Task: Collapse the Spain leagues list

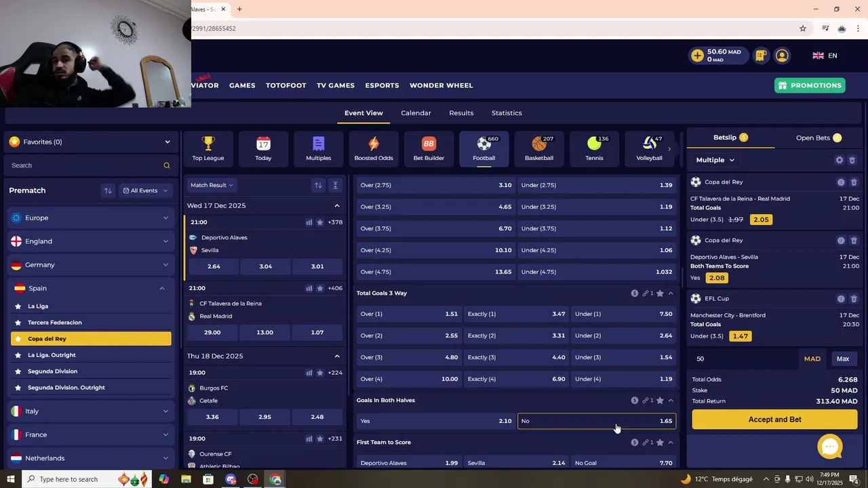Action: pos(91,288)
